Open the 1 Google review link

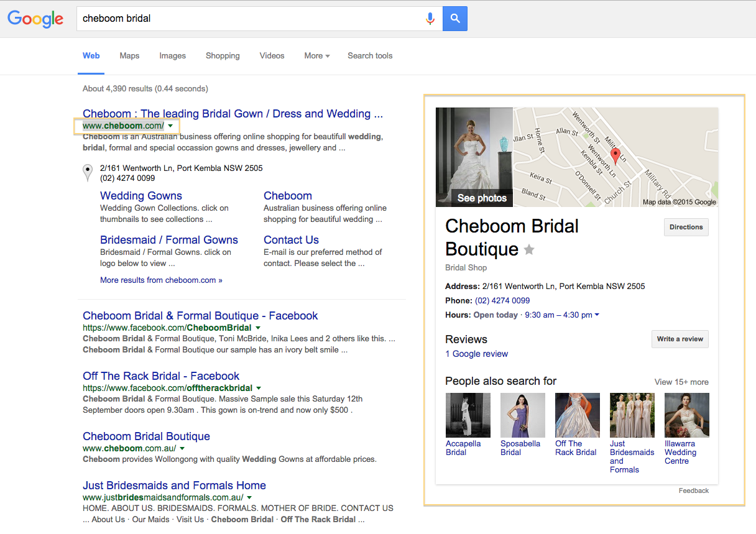[x=477, y=354]
